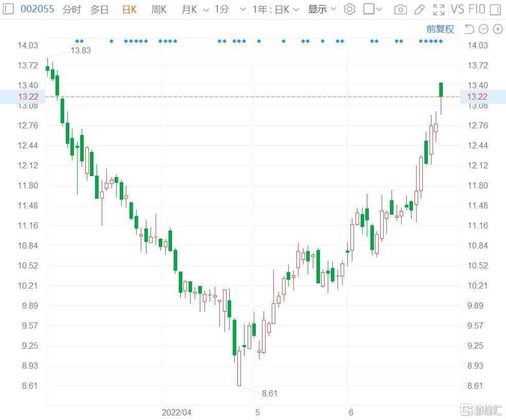This screenshot has width=506, height=420.
Task: Click the 2022/04 date axis label
Action: pyautogui.click(x=176, y=412)
